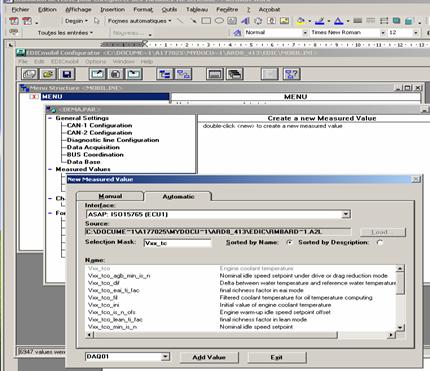430x371 pixels.
Task: Open the Options menu in EDICmobil Configurator
Action: (95, 61)
